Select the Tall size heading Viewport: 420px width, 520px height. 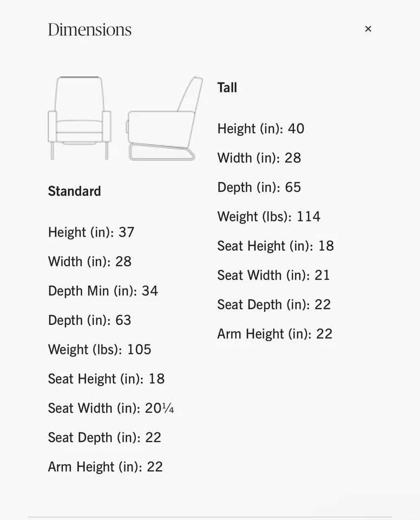(x=227, y=88)
